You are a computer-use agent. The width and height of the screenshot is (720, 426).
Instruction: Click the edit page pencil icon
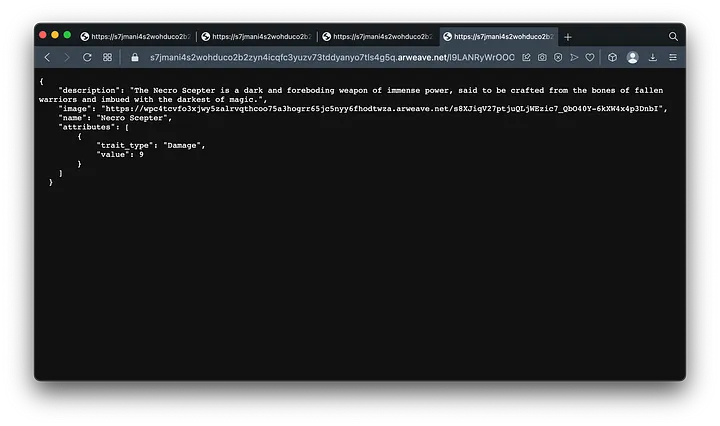pyautogui.click(x=526, y=58)
